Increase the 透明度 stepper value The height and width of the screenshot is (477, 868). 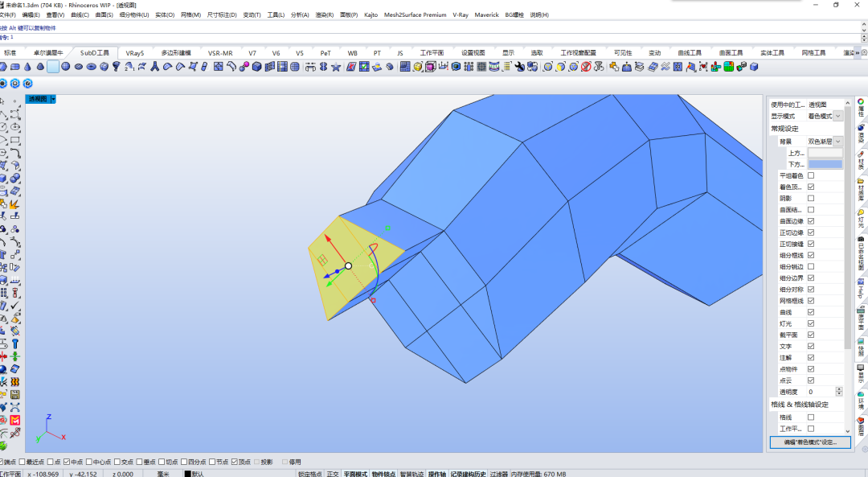pyautogui.click(x=839, y=389)
